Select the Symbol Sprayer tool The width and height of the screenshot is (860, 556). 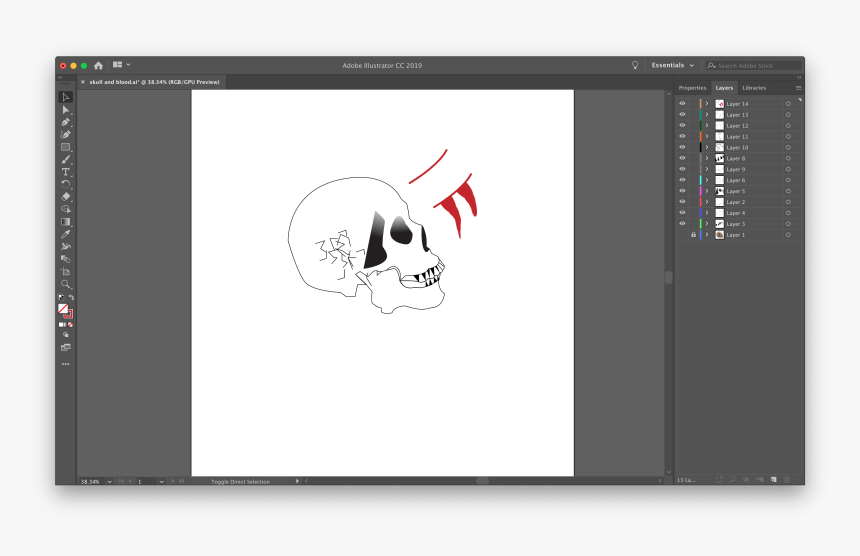point(65,247)
